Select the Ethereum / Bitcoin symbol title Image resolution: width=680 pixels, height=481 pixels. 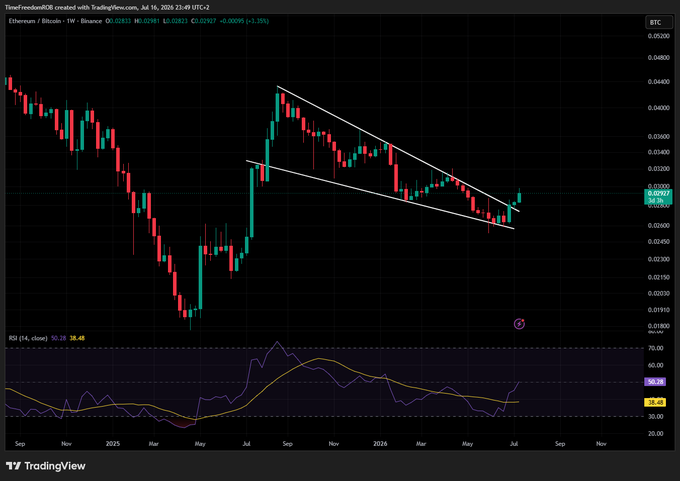coord(35,21)
